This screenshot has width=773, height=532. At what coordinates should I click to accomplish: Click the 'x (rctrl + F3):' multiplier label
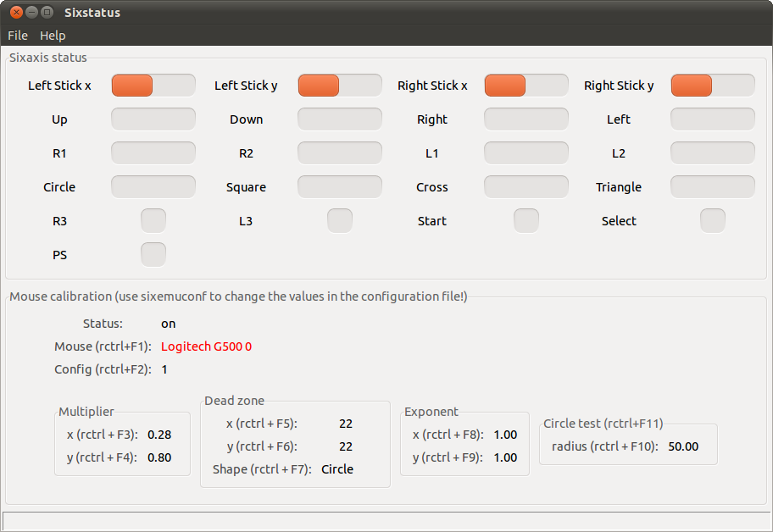click(103, 435)
